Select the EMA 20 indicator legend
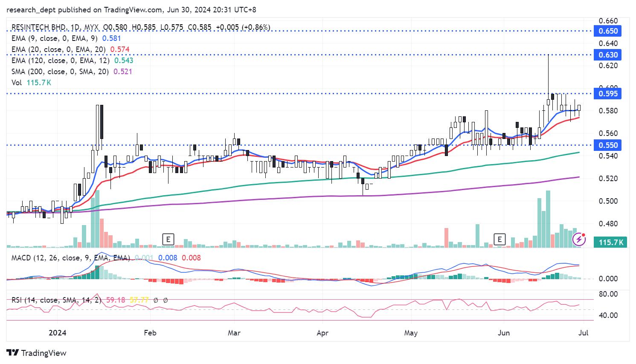This screenshot has width=636, height=364. click(58, 49)
